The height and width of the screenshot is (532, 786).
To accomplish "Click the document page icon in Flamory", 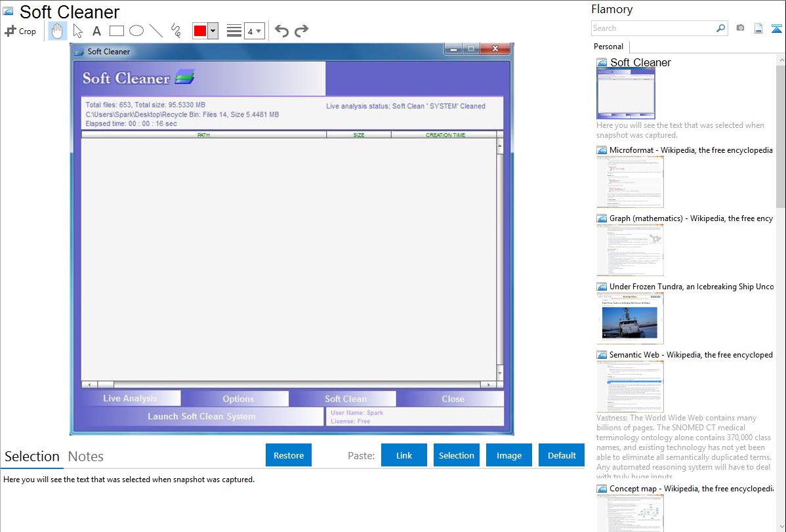I will 758,28.
